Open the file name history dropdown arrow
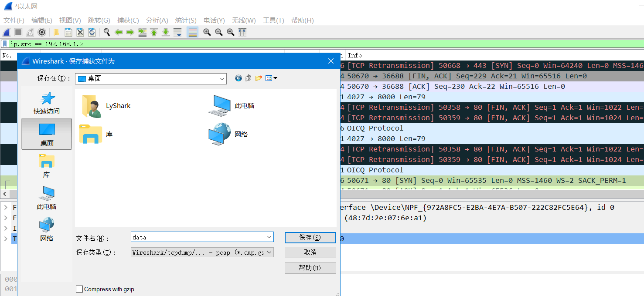Screen dimensions: 644x296 coord(269,237)
